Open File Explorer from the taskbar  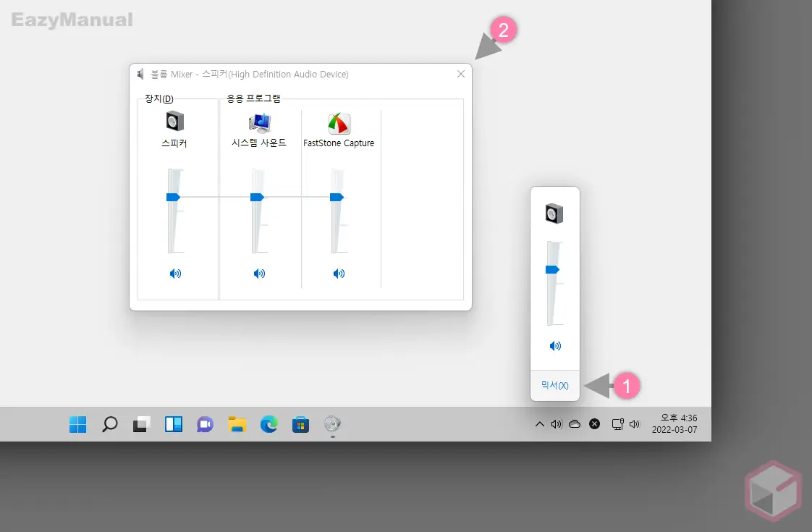point(237,424)
